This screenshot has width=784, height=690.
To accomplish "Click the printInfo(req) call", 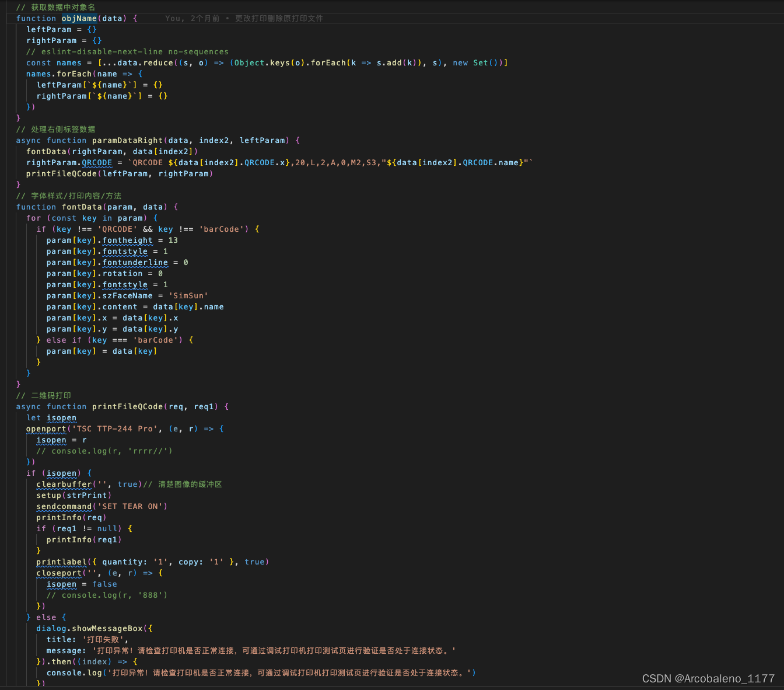I will (72, 517).
